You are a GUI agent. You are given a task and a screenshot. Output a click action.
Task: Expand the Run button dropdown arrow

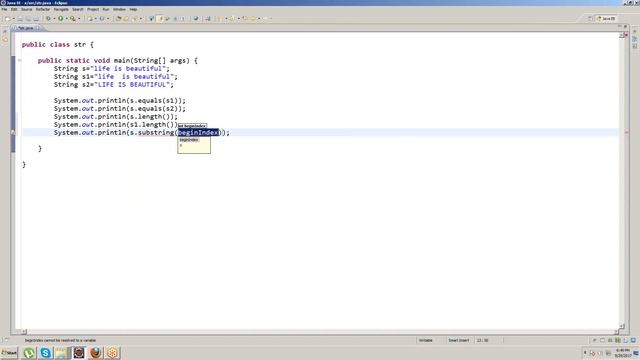(x=67, y=18)
